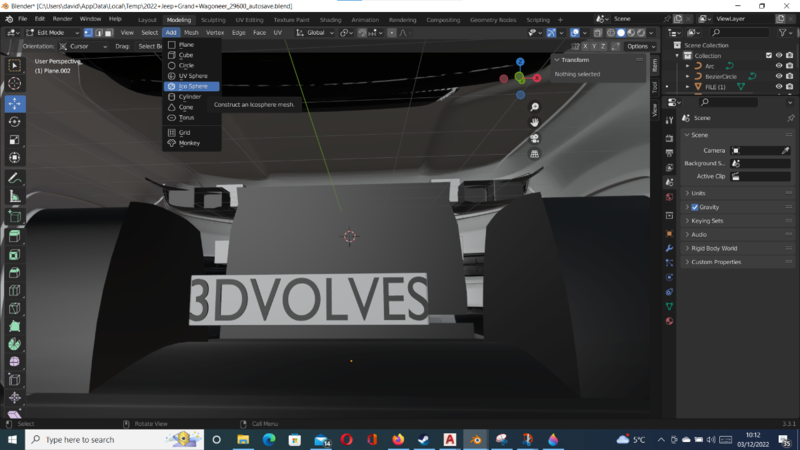Toggle visibility of the BezierCircle object
Image resolution: width=800 pixels, height=450 pixels.
tap(779, 76)
